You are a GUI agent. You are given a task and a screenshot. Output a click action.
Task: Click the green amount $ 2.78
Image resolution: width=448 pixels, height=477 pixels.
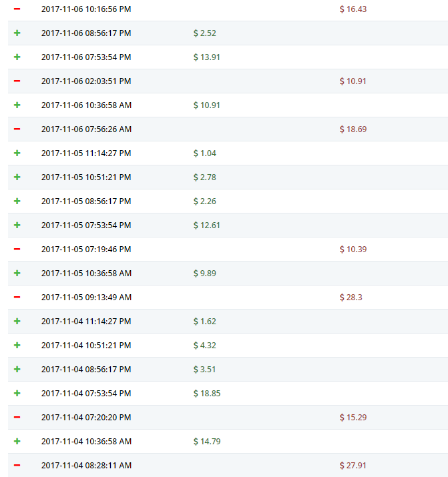pyautogui.click(x=205, y=177)
